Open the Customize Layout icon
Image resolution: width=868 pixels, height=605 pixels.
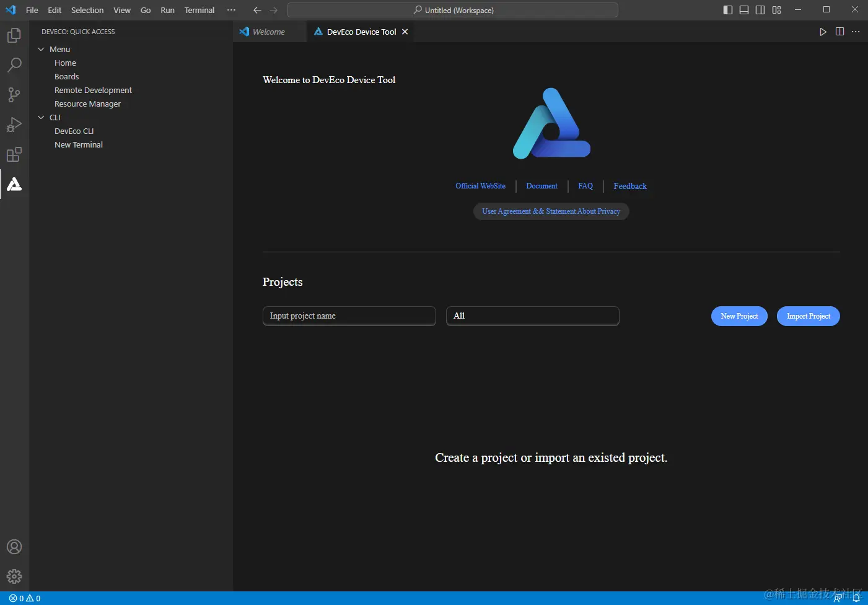776,10
